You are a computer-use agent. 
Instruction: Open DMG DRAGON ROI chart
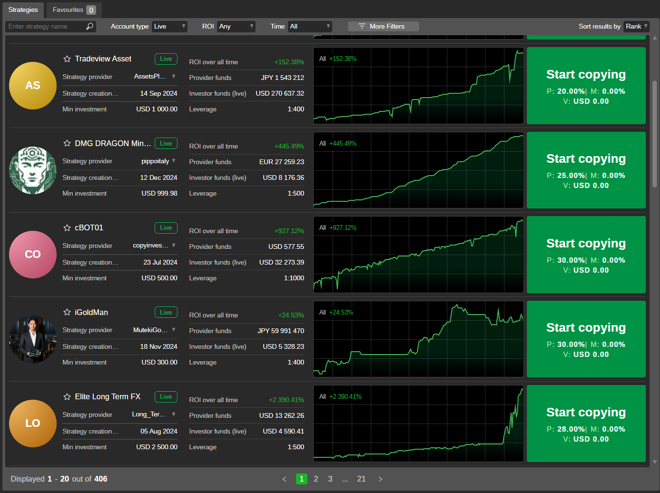pos(418,170)
